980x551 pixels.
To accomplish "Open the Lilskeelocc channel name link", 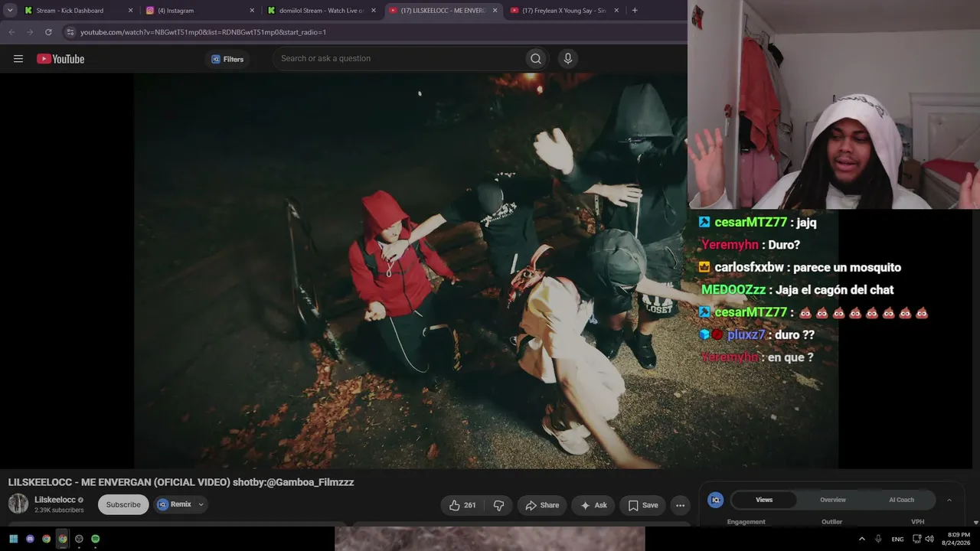I will [x=55, y=500].
